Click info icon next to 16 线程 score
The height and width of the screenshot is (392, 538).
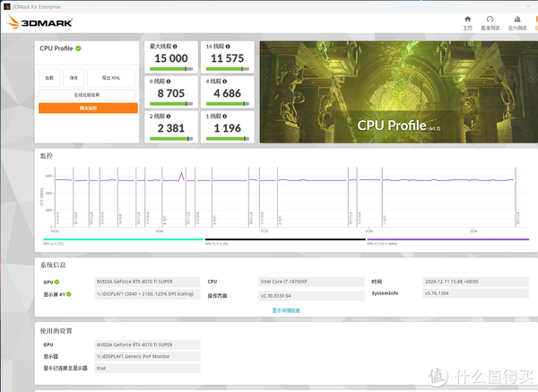click(x=228, y=45)
